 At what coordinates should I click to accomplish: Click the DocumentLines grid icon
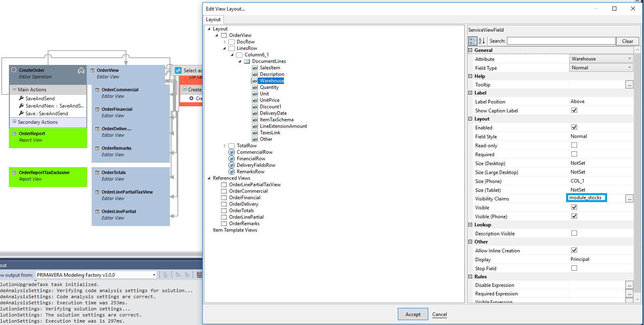[247, 61]
